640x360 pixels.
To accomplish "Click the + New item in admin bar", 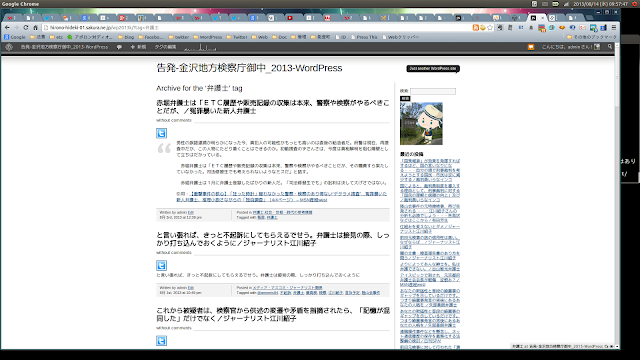I will 138,47.
